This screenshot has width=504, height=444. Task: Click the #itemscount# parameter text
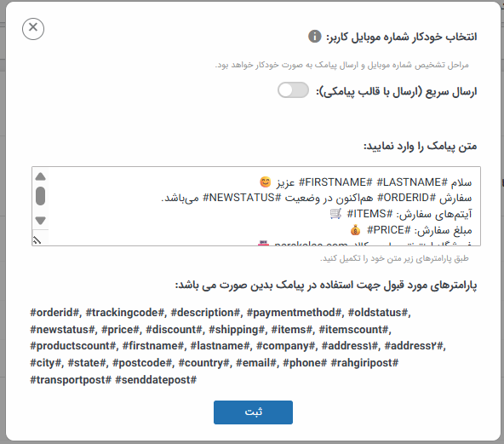click(354, 330)
